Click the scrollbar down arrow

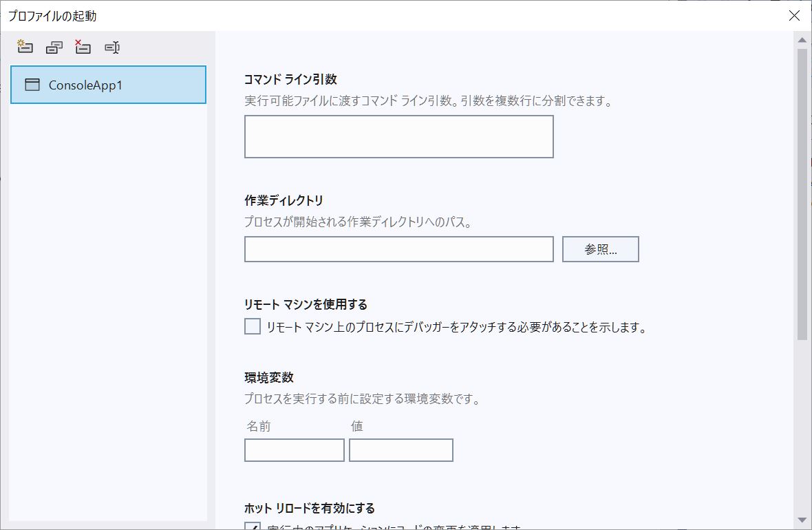802,522
